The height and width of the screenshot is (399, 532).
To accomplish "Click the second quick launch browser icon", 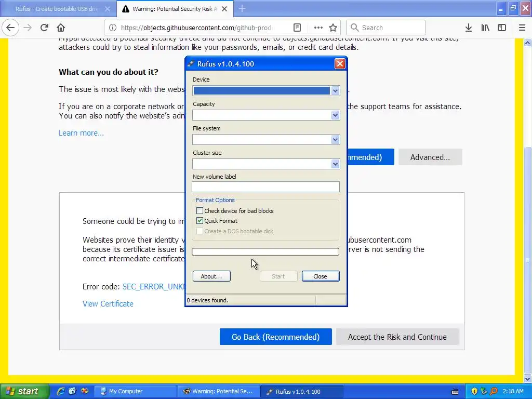I will click(x=72, y=391).
